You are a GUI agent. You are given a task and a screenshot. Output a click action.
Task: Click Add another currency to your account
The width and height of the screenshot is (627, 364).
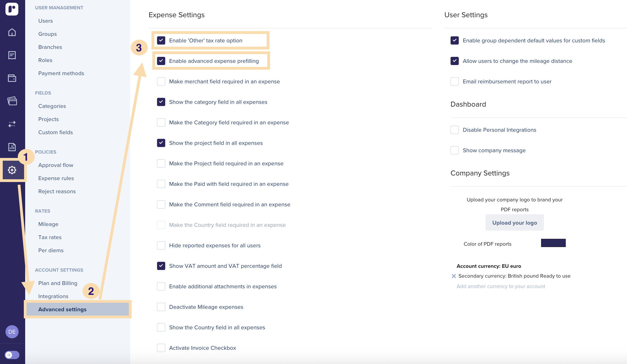pyautogui.click(x=501, y=286)
